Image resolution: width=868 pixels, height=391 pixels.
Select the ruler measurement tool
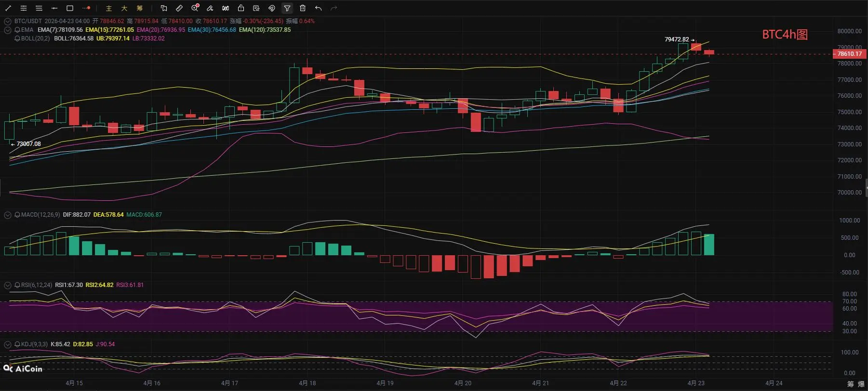coord(179,8)
